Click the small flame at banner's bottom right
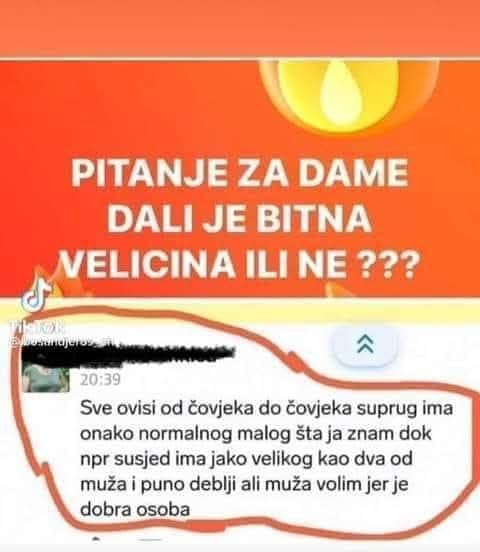The width and height of the screenshot is (480, 552). [x=338, y=289]
